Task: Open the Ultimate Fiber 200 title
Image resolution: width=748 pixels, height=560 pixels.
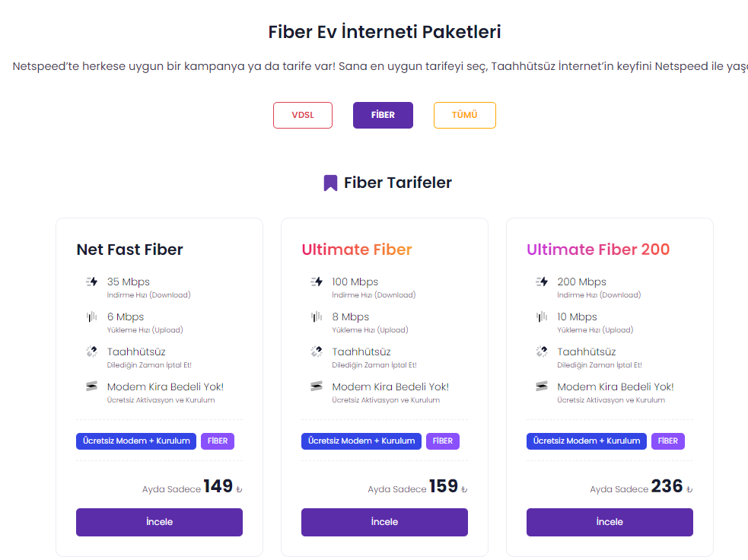Action: (x=598, y=250)
